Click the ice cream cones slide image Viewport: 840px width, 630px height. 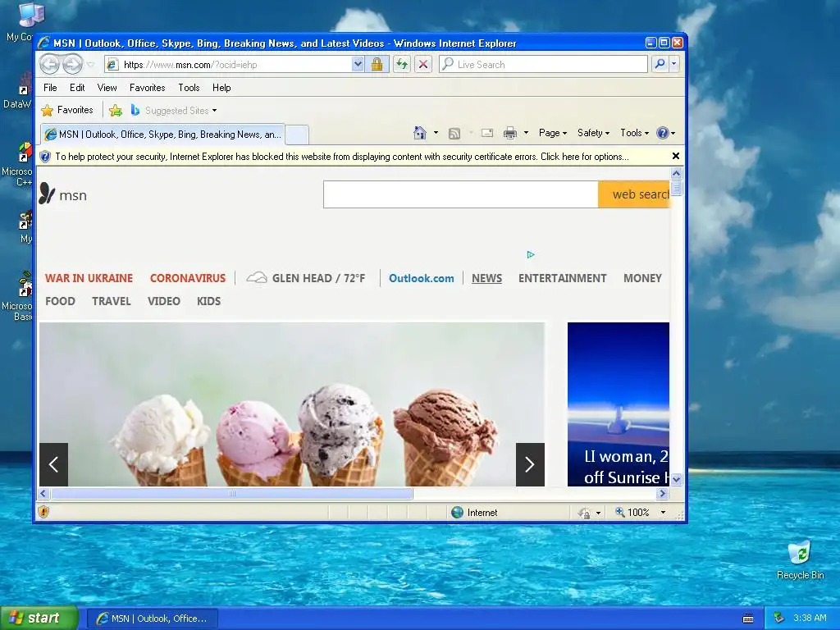(x=292, y=404)
